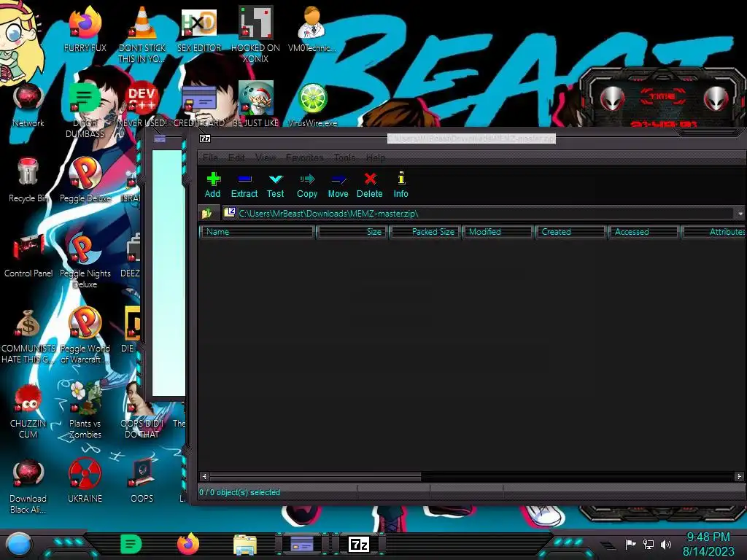
Task: Sort by the Modified column header
Action: pos(498,232)
